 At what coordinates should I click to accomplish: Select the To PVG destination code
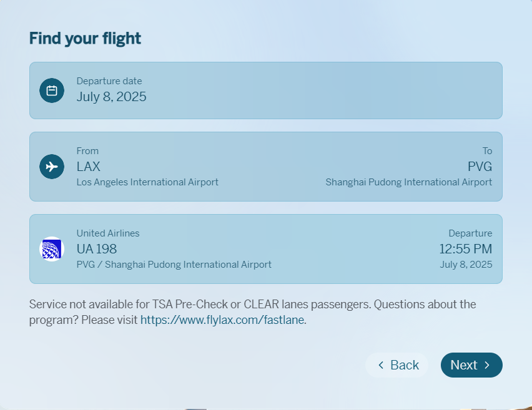tap(480, 167)
